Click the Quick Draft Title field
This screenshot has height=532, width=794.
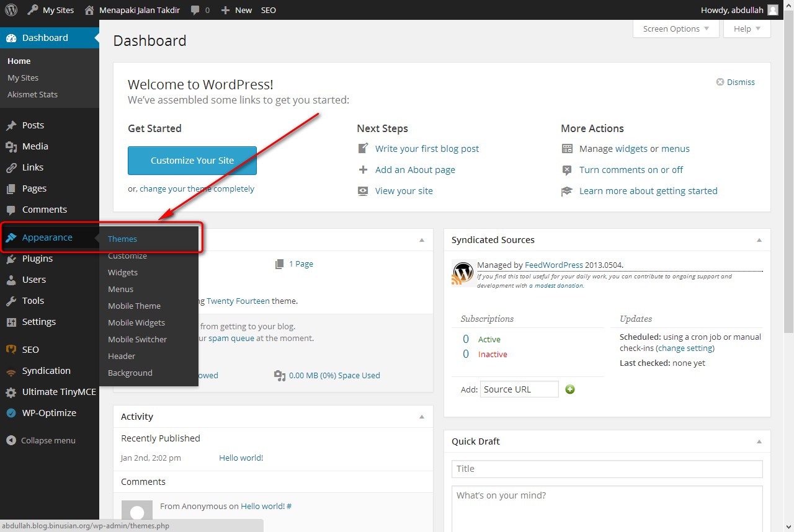(607, 469)
